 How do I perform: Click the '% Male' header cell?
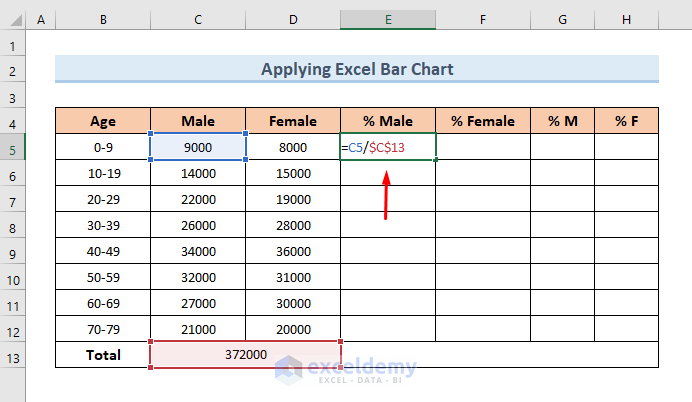(388, 120)
